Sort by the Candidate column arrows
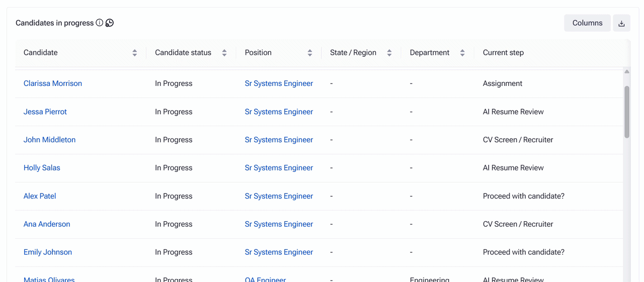This screenshot has width=644, height=282. click(135, 53)
